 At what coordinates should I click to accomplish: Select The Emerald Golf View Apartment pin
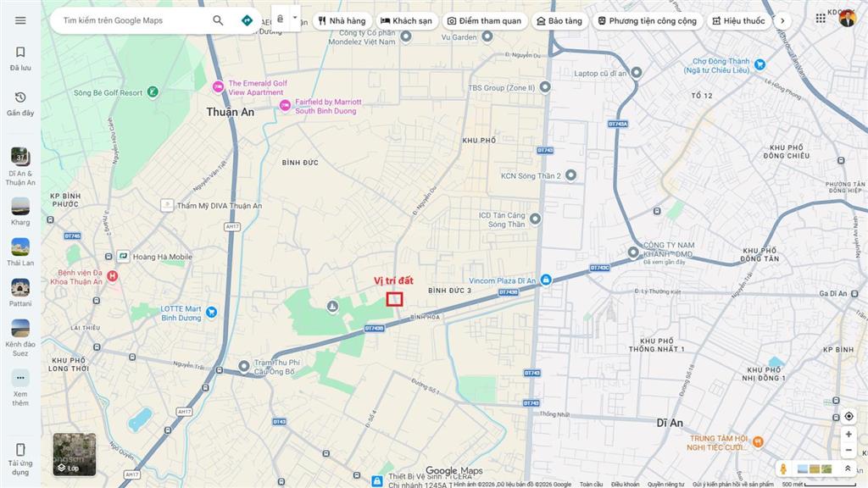tap(218, 87)
